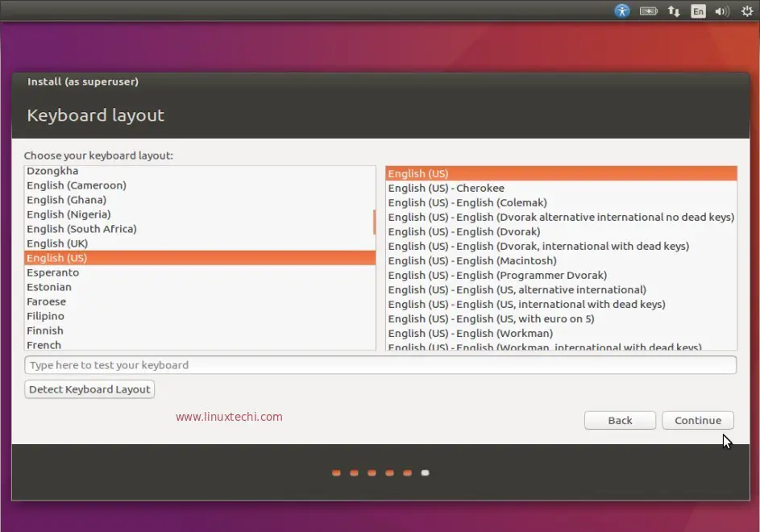Select English (Cameroon) layout language
The width and height of the screenshot is (760, 532).
(x=200, y=185)
